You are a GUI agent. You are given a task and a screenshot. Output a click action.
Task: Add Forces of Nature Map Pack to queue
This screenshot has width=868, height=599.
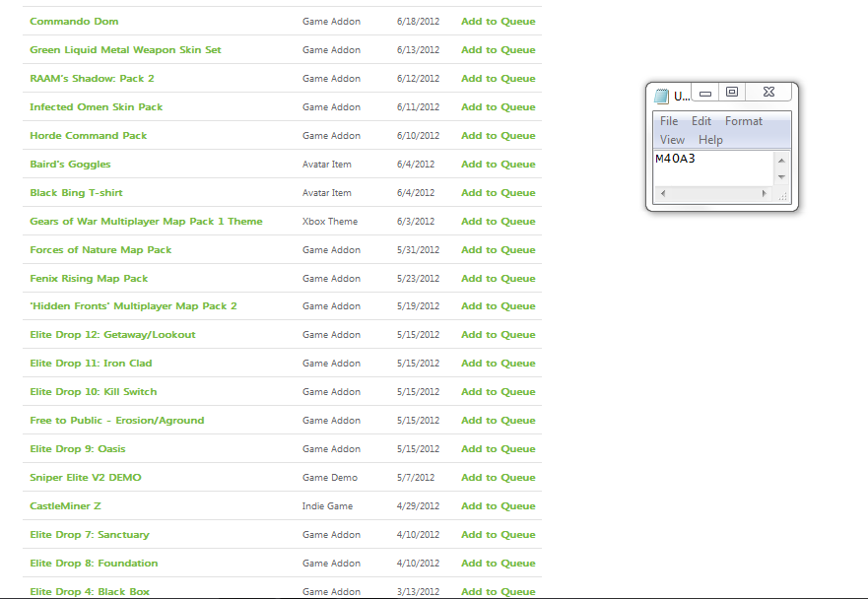[499, 250]
